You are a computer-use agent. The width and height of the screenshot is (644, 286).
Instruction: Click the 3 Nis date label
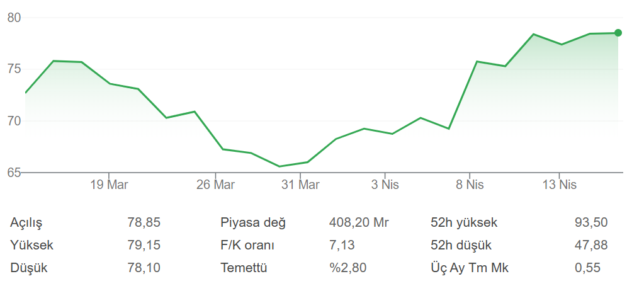[x=385, y=185]
